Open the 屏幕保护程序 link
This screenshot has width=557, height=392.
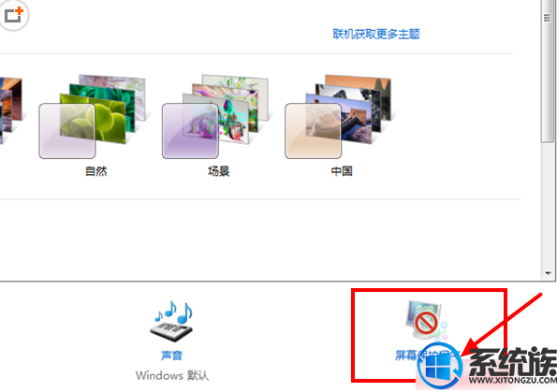(427, 356)
